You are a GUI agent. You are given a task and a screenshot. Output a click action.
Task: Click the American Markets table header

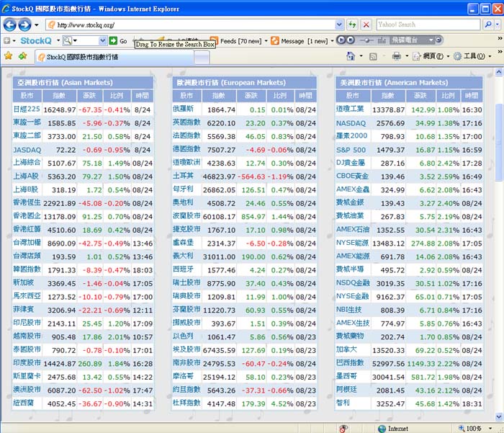pyautogui.click(x=409, y=83)
